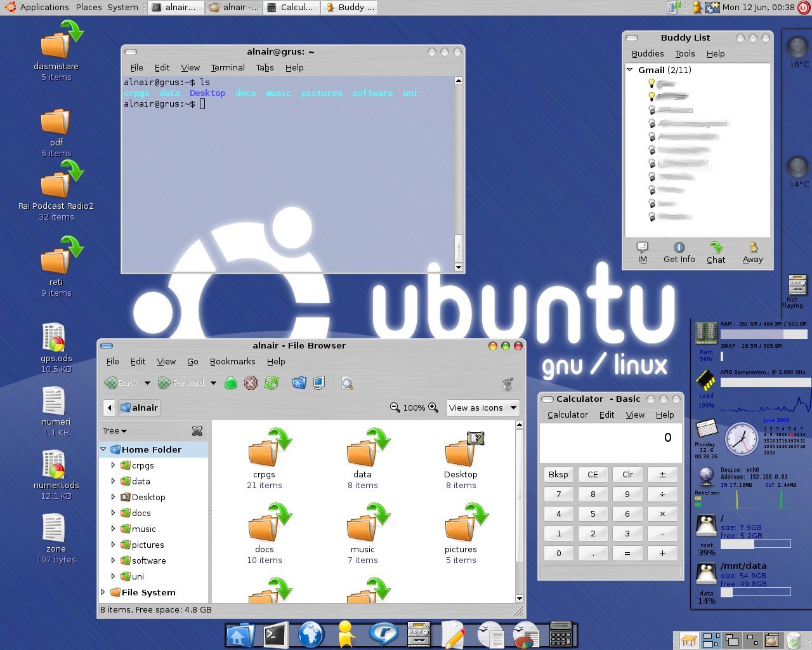This screenshot has height=650, width=812.
Task: Select the uni folder in the tree
Action: pyautogui.click(x=138, y=576)
